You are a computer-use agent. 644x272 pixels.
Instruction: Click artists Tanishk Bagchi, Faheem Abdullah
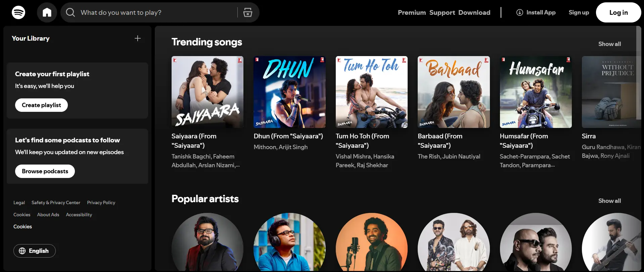205,161
